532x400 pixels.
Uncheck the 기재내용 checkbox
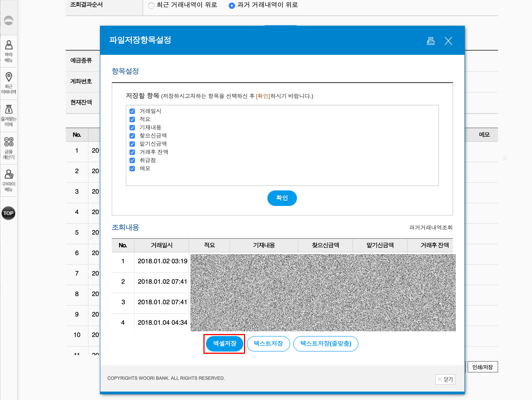click(132, 127)
